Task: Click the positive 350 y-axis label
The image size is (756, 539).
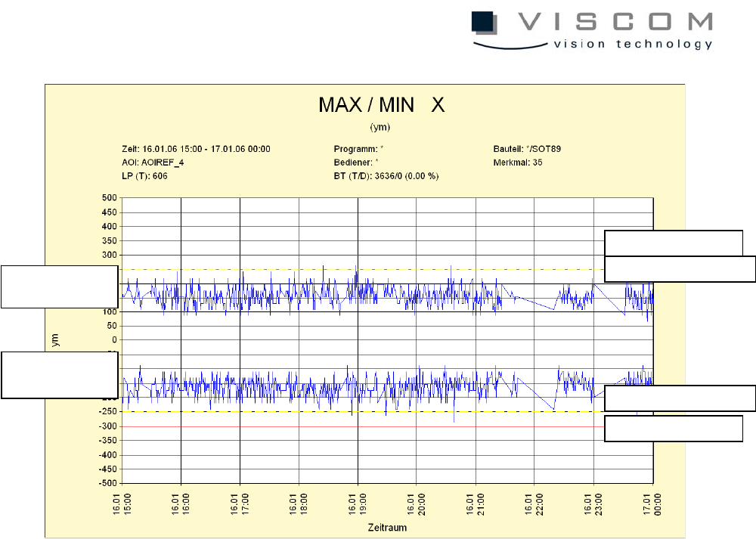Action: (x=110, y=240)
